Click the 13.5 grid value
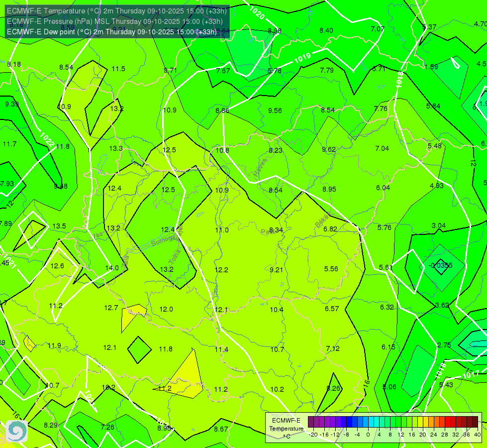This screenshot has width=487, height=448. click(x=59, y=226)
